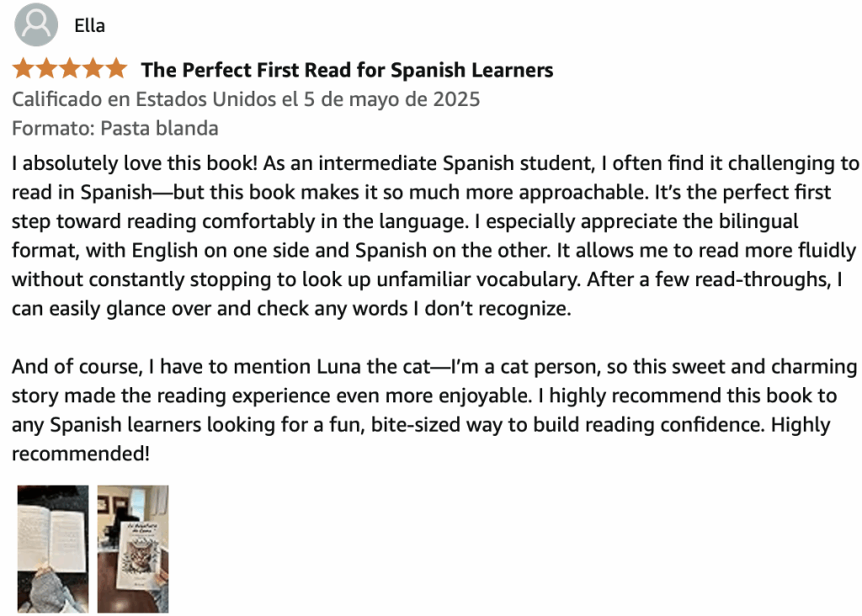Open reviewer name Ella's profile
Image resolution: width=862 pixels, height=616 pixels.
(x=89, y=25)
